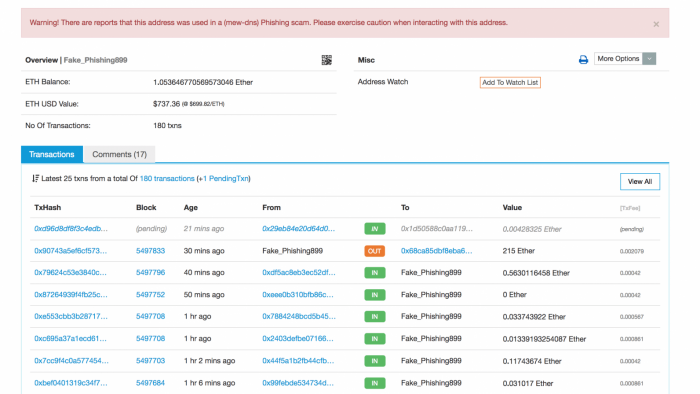Click IN badge on 0.5630116458 Ether row
The image size is (700, 394).
click(x=375, y=273)
